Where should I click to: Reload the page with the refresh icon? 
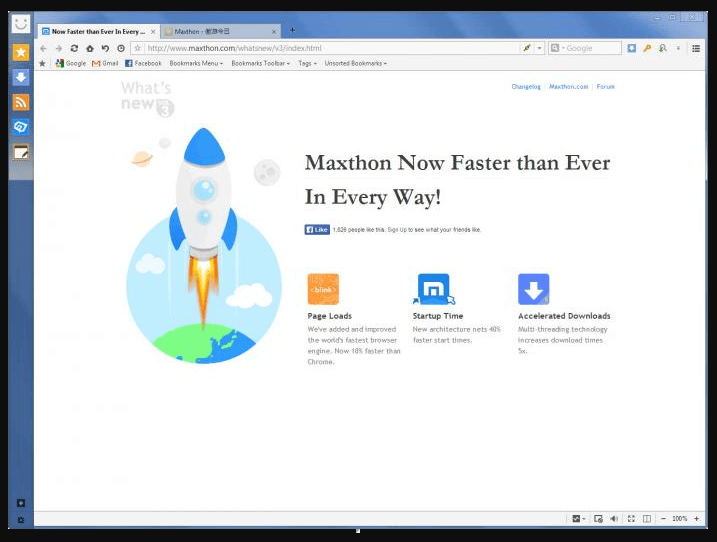click(x=74, y=48)
